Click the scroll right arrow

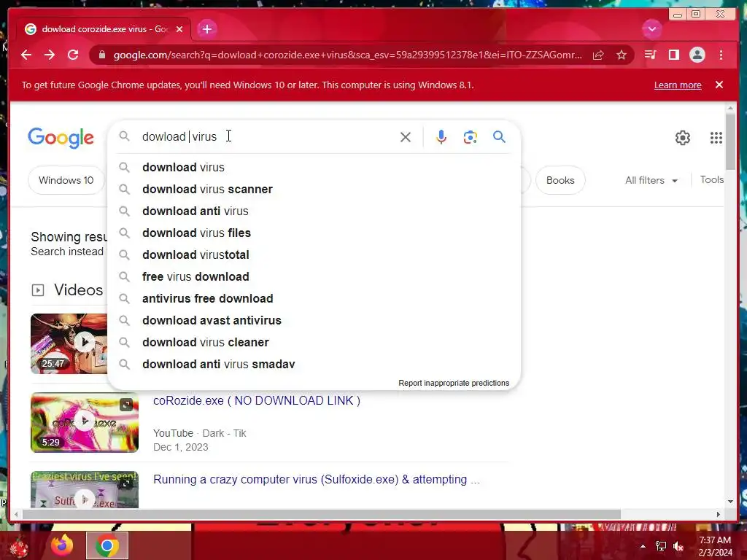point(719,514)
